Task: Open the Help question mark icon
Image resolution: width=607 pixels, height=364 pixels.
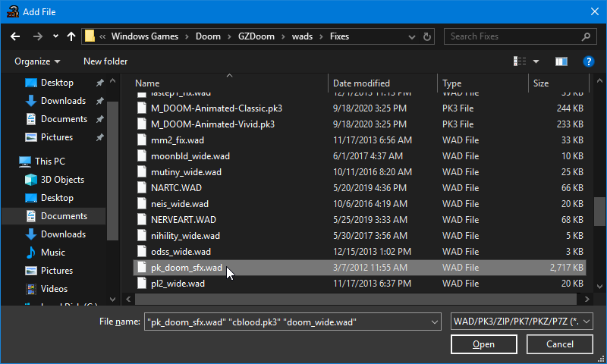Action: pos(588,61)
